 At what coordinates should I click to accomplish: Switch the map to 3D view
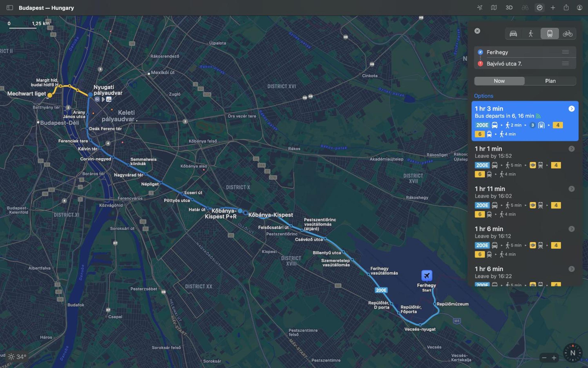pyautogui.click(x=509, y=8)
